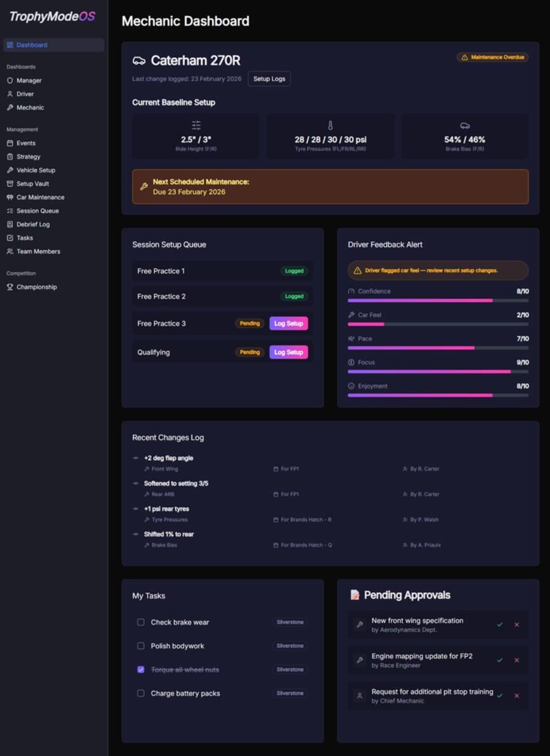
Task: Tick the Polish bodywork checkbox
Action: click(x=141, y=646)
